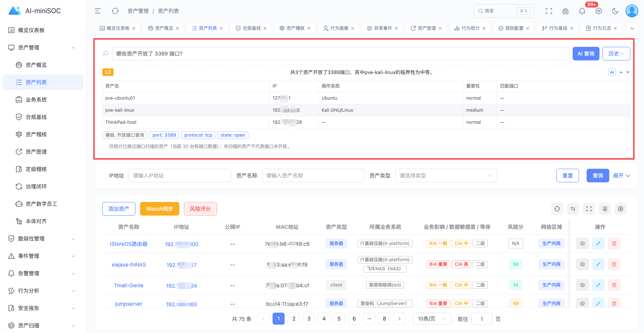
Task: Close the 资产概览 tab
Action: pos(177,28)
